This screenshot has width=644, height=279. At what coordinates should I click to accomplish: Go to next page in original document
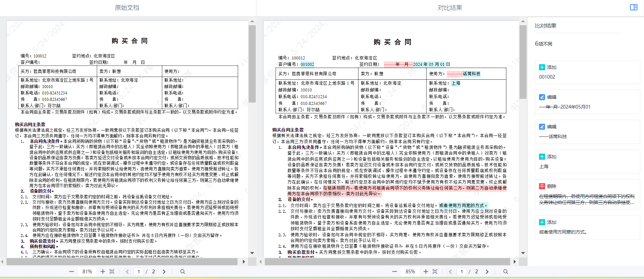164,272
